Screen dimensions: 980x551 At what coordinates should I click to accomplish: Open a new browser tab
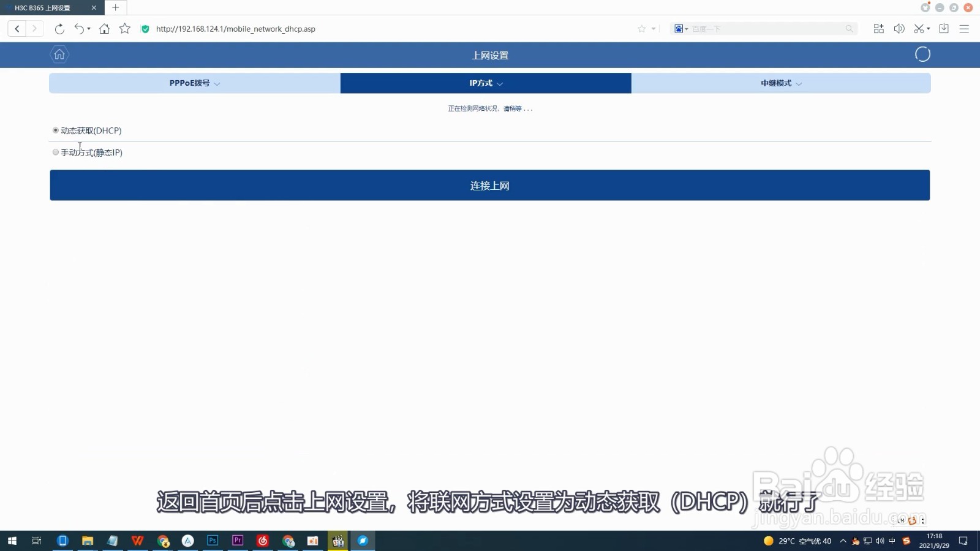coord(115,7)
